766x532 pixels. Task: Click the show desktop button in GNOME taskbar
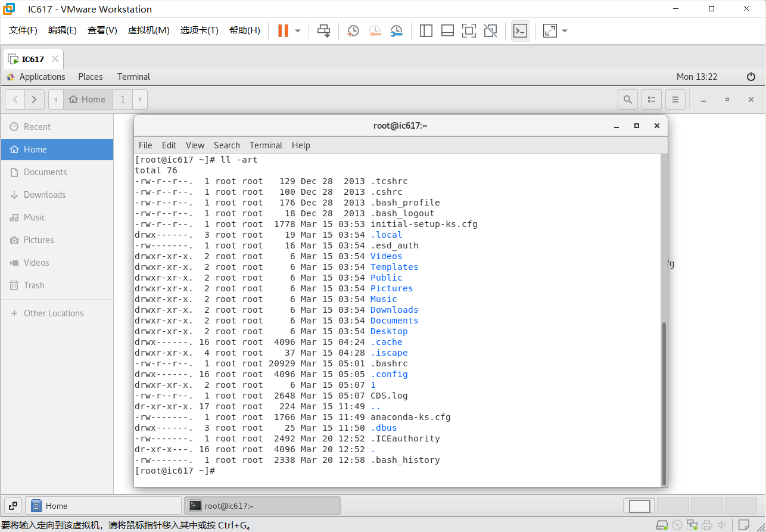(13, 506)
